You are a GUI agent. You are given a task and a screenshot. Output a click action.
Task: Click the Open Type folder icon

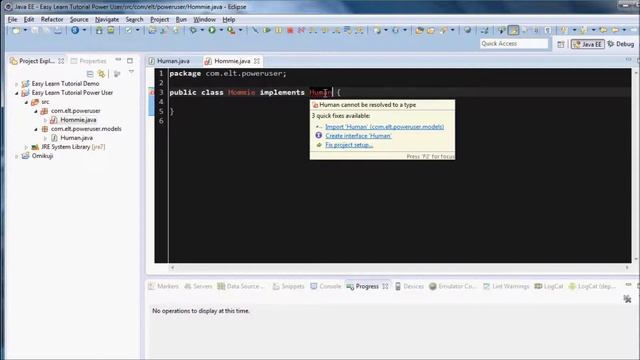tap(419, 30)
